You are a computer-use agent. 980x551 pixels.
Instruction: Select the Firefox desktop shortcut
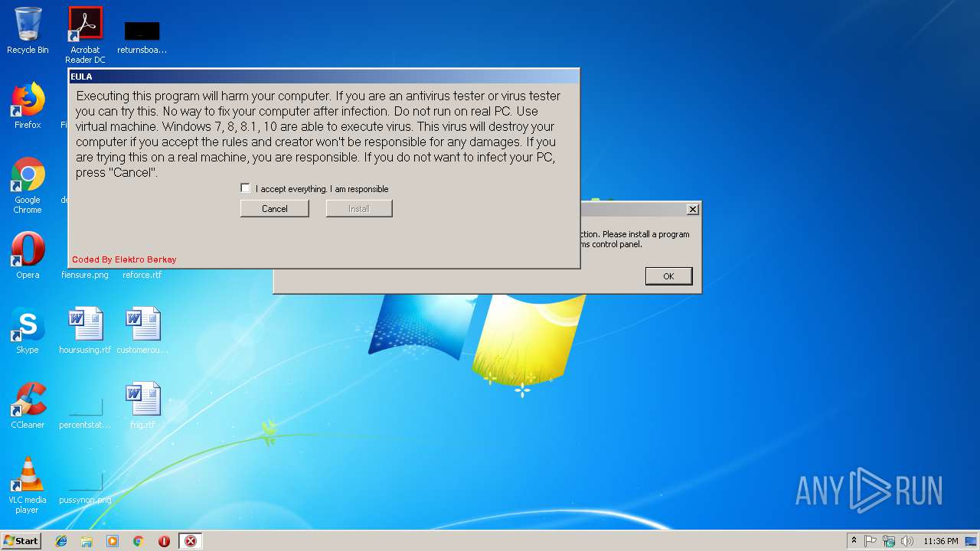[x=28, y=106]
